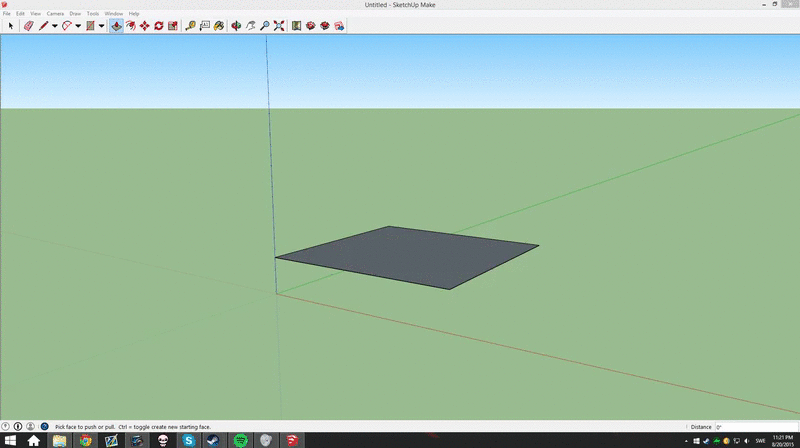Open the Help menu
The image size is (800, 448).
[134, 14]
